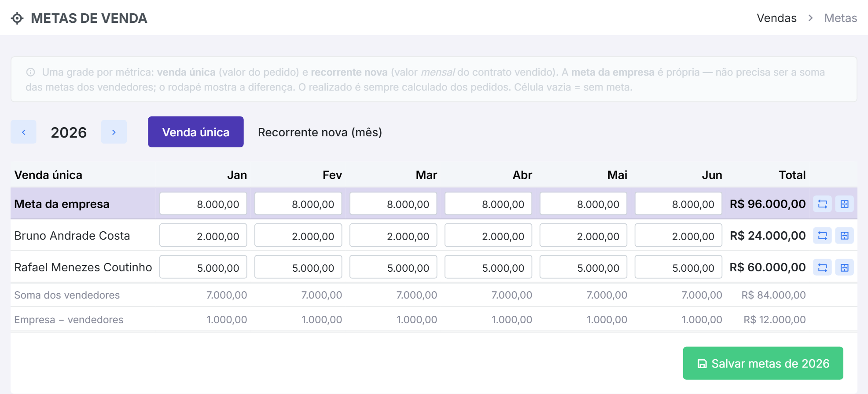The image size is (868, 394).
Task: Click the split-columns icon for Rafael Menezes Coutinho
Action: [x=845, y=267]
